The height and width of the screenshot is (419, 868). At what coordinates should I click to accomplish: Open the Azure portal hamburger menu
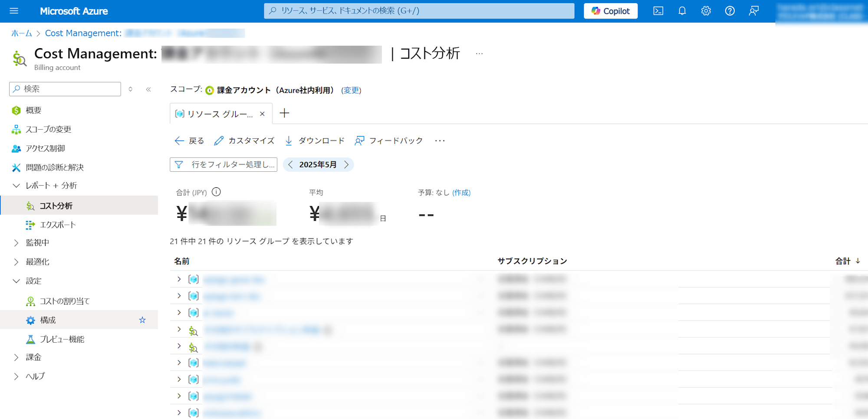(14, 11)
